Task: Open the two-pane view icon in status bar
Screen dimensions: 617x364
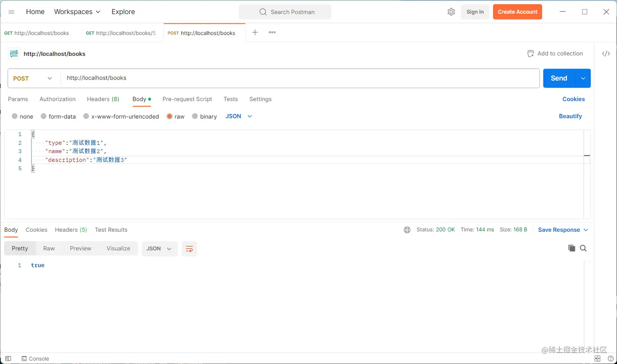Action: pyautogui.click(x=598, y=359)
